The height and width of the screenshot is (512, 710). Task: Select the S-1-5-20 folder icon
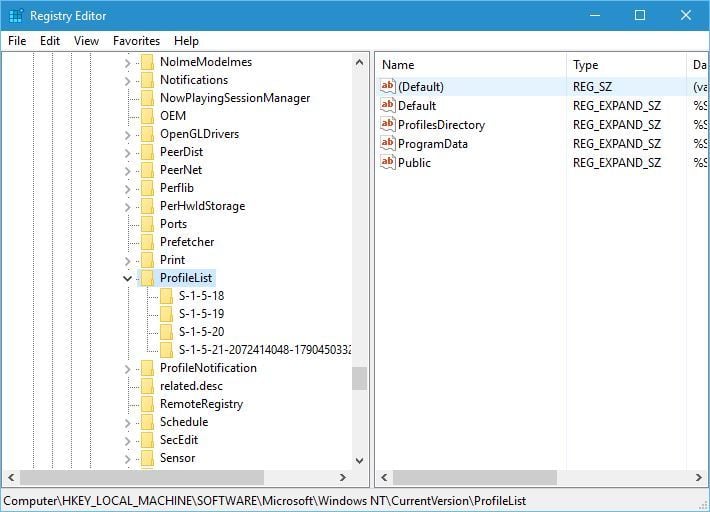166,332
